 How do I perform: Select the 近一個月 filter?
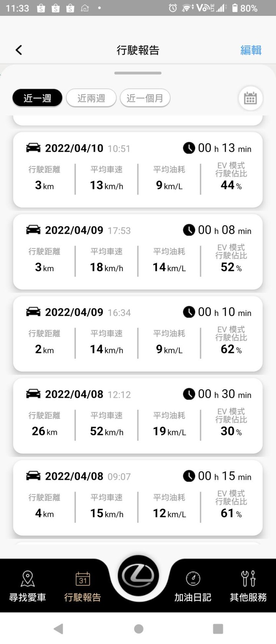point(145,98)
